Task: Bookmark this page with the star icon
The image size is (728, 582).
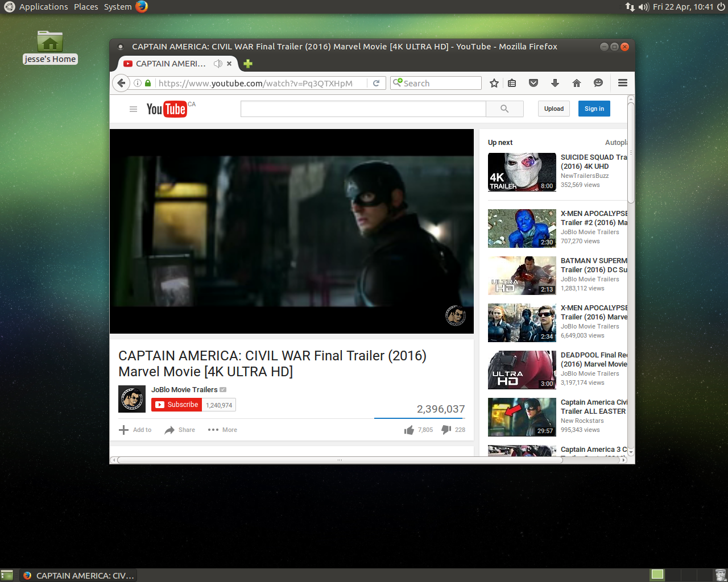Action: pos(494,83)
